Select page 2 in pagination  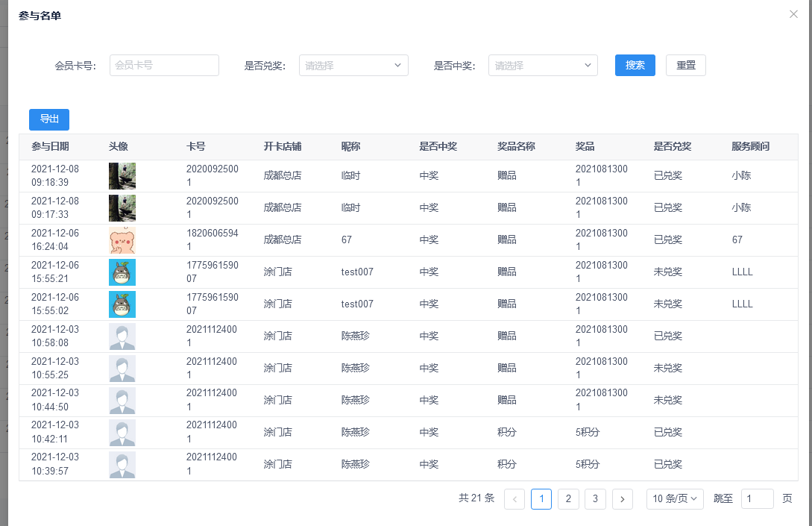pyautogui.click(x=568, y=499)
